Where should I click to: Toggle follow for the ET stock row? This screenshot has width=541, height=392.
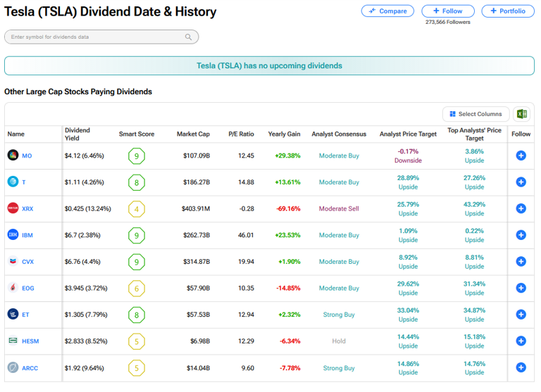click(521, 315)
